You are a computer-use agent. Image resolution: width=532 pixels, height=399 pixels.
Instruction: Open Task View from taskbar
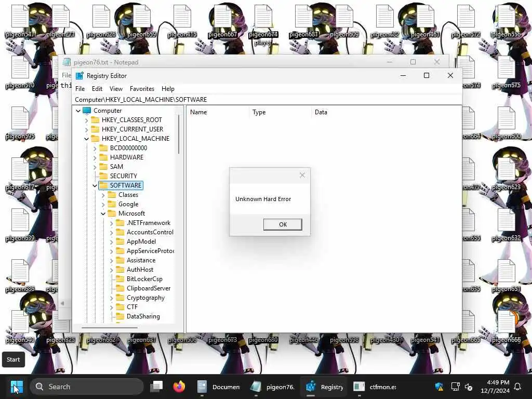point(157,387)
